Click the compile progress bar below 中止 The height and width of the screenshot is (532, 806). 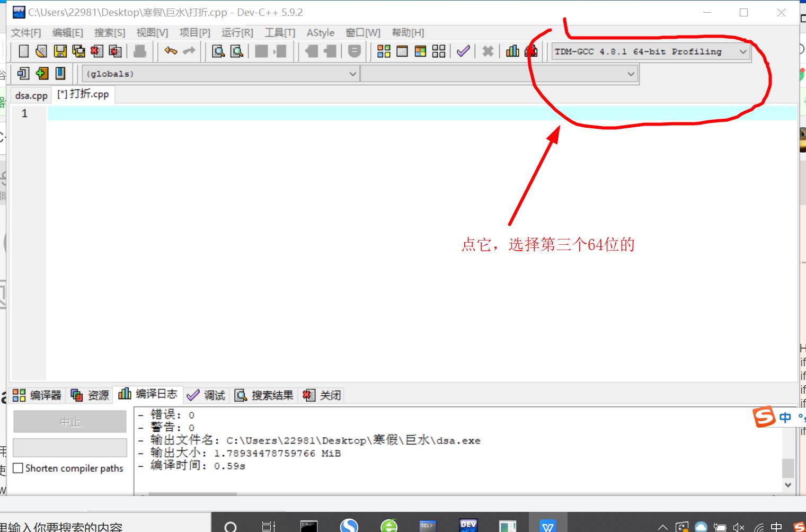click(x=69, y=448)
